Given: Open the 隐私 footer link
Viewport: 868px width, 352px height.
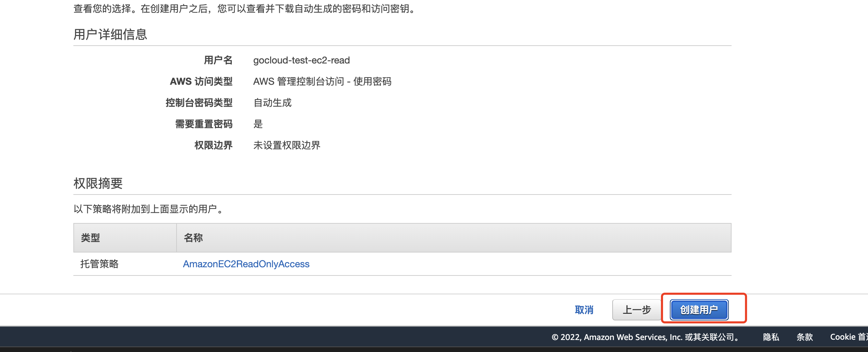Looking at the screenshot, I should click(x=771, y=337).
